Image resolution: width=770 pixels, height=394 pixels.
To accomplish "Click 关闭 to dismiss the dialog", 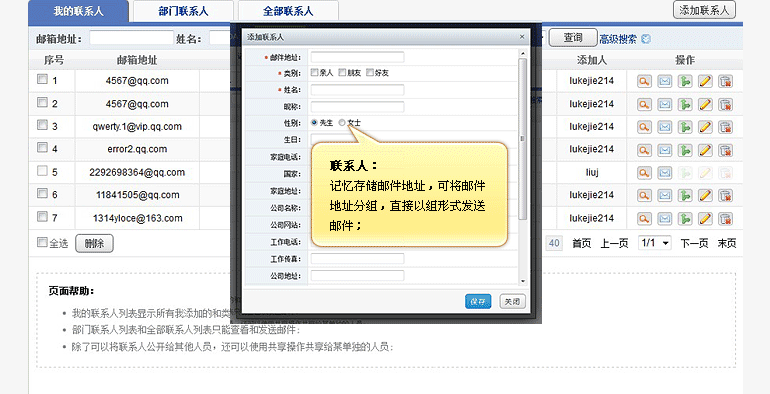I will 512,302.
